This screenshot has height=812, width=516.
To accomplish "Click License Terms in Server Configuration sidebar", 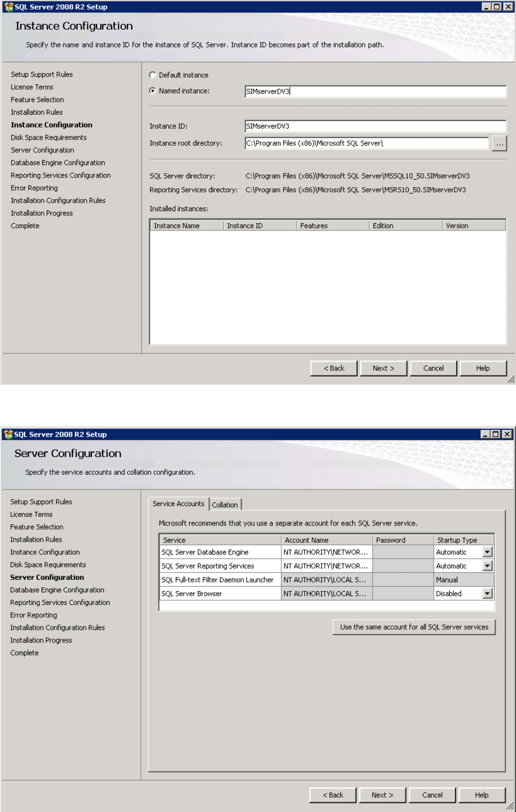I will (31, 514).
